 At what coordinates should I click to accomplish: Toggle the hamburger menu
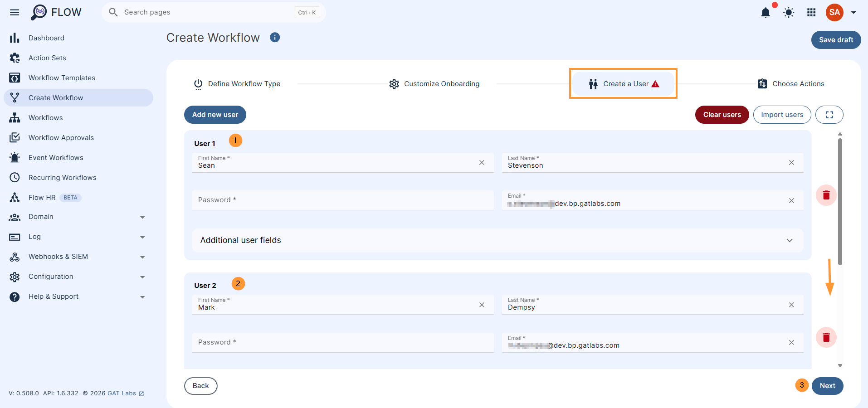click(x=15, y=12)
